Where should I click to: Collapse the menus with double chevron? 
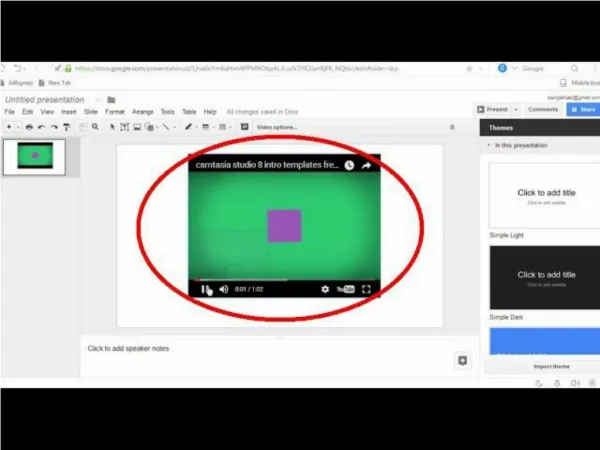pos(452,127)
